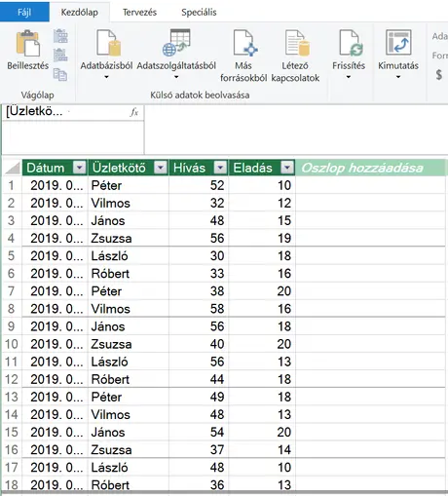Click the Zsuzsa cell in row 10
The width and height of the screenshot is (448, 496).
[129, 344]
